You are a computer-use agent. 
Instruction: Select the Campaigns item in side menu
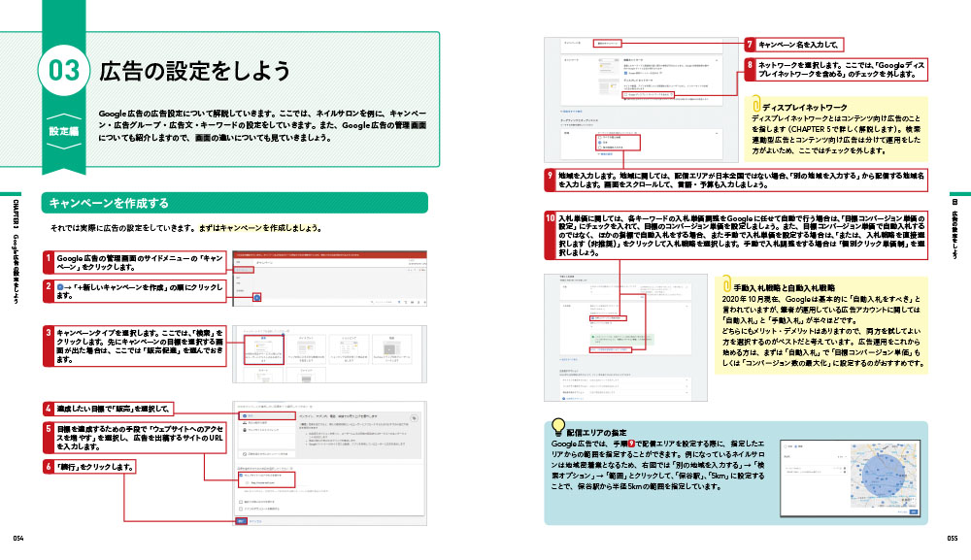244,270
